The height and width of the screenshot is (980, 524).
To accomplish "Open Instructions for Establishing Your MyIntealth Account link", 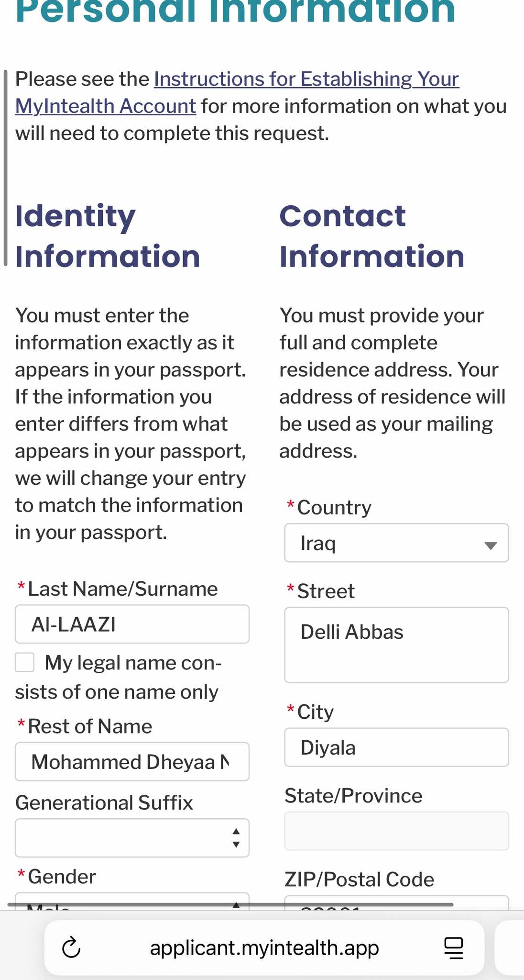I will [306, 79].
